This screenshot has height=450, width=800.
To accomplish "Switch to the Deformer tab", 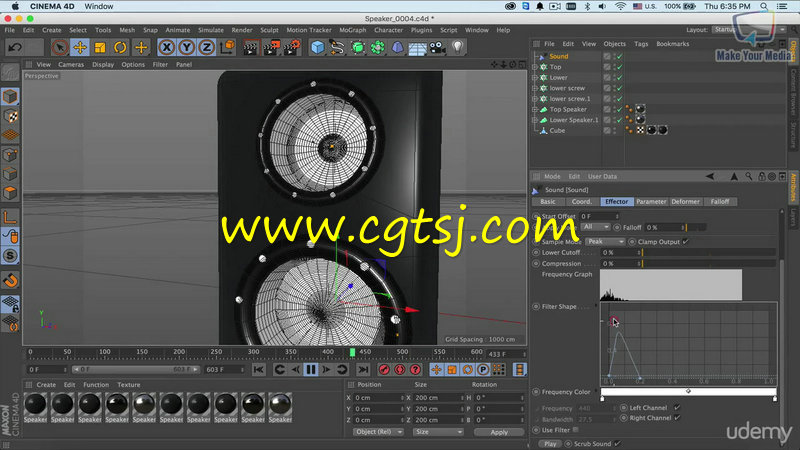I will pos(685,202).
